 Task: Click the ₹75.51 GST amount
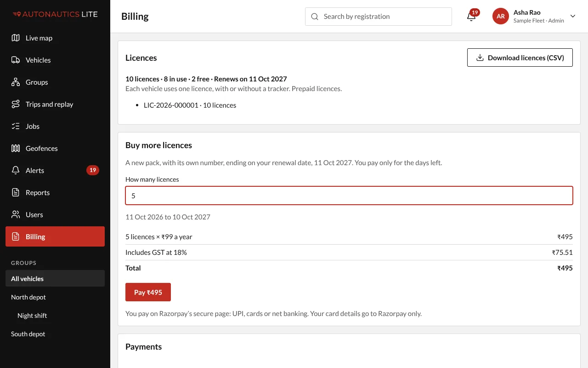coord(562,252)
